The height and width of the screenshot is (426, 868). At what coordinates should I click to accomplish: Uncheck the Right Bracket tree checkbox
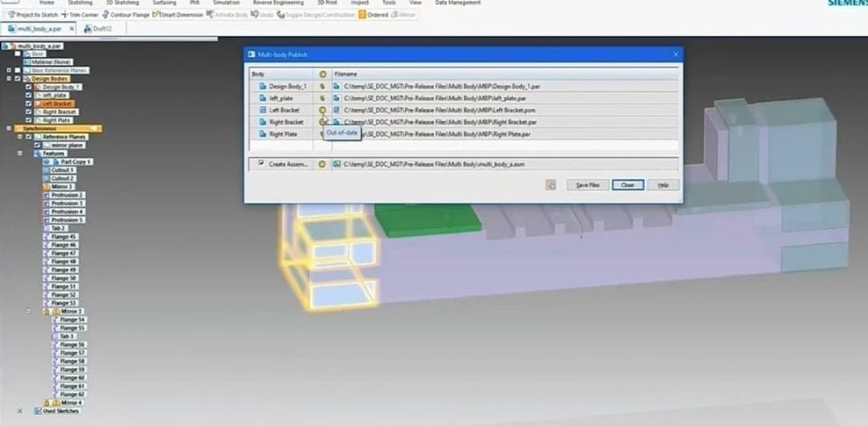click(x=29, y=112)
